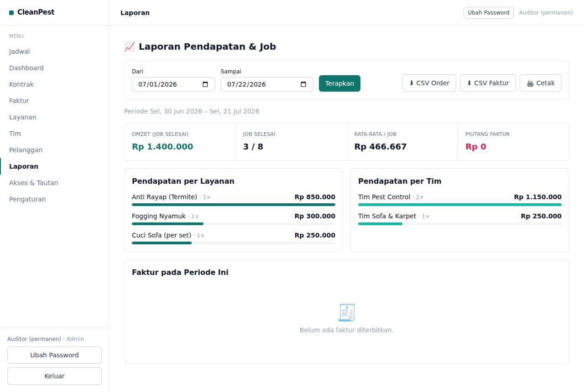Screen dimensions: 584x392
Task: Click the Faktur pada Periode Ini heading
Action: (x=180, y=272)
